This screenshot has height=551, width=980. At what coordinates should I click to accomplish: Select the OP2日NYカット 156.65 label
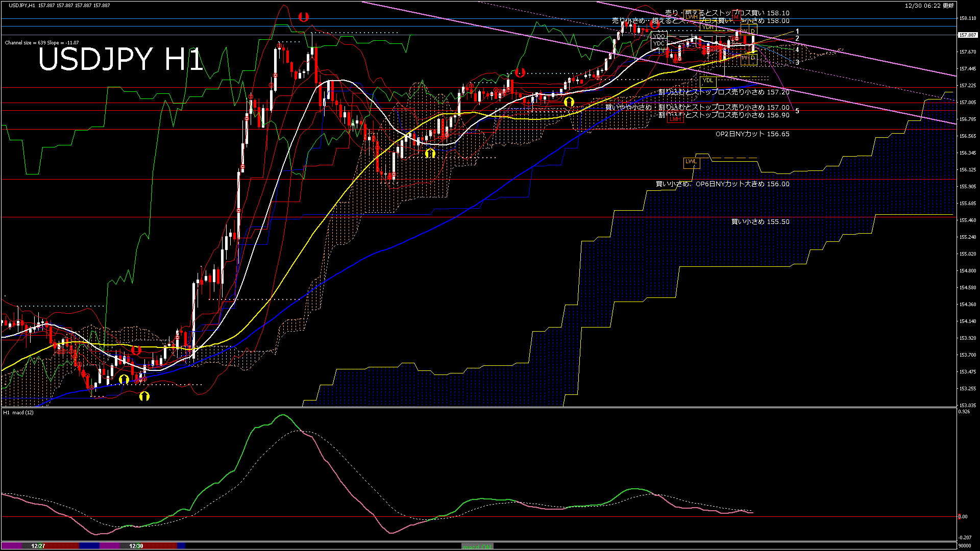coord(752,134)
